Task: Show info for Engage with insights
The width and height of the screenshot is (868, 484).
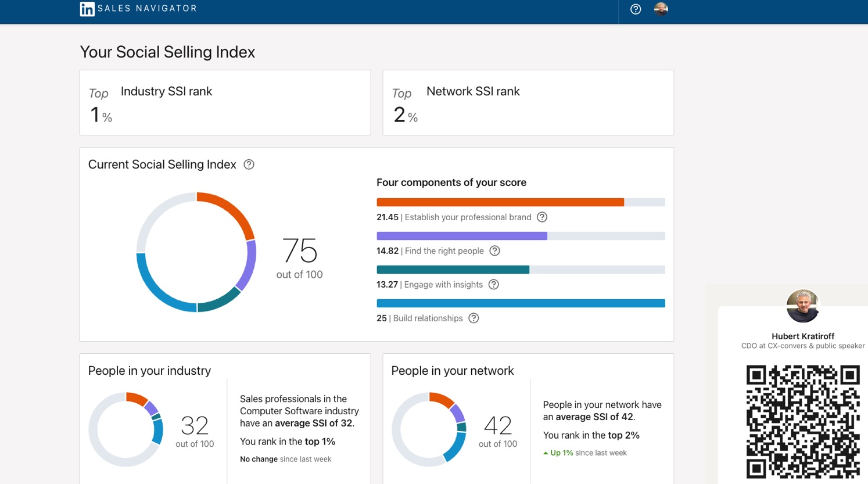Action: 493,285
